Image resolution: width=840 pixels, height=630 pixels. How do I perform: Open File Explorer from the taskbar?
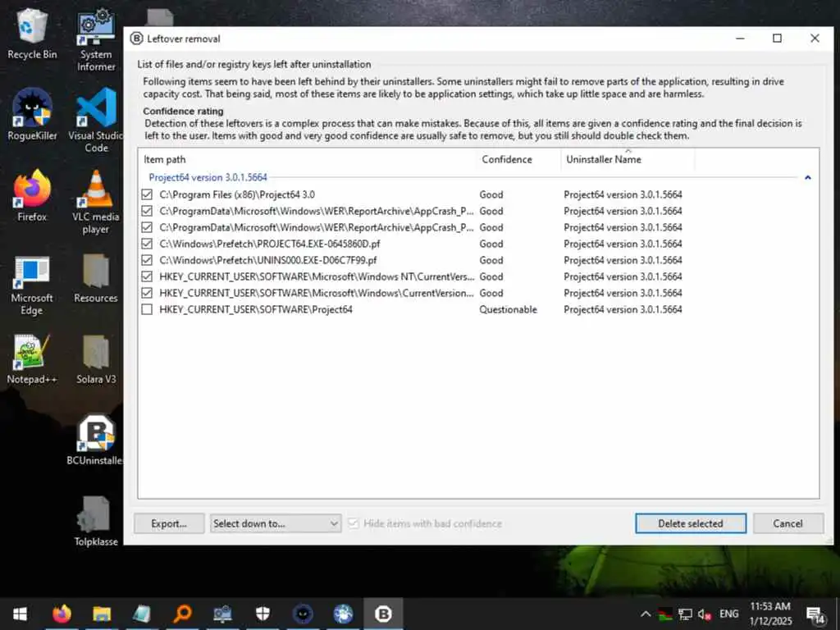tap(102, 614)
